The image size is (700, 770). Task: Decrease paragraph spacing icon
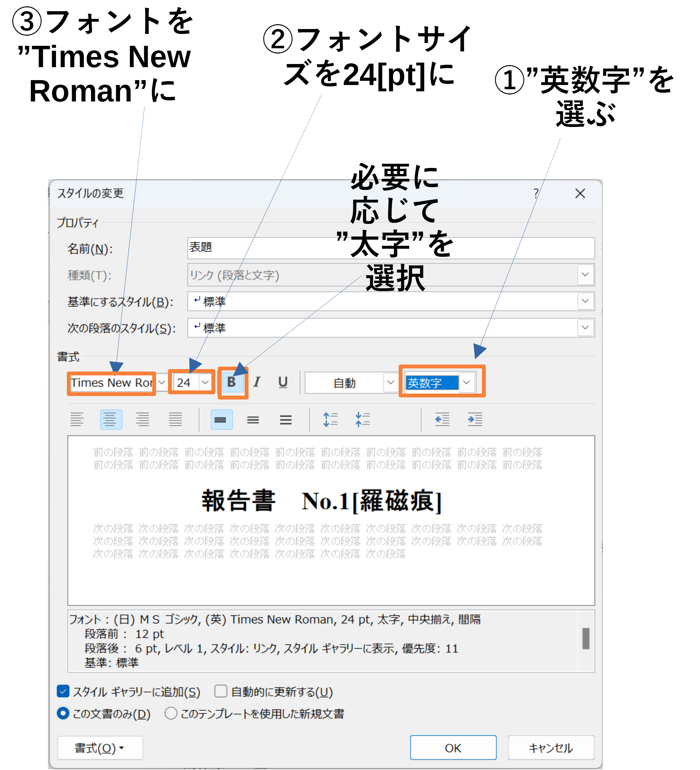(x=362, y=419)
